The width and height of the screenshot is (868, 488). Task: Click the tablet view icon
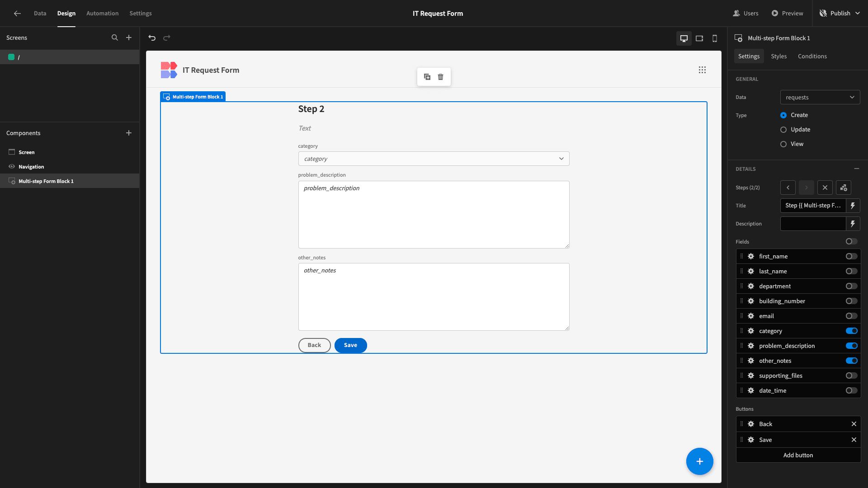tap(699, 38)
